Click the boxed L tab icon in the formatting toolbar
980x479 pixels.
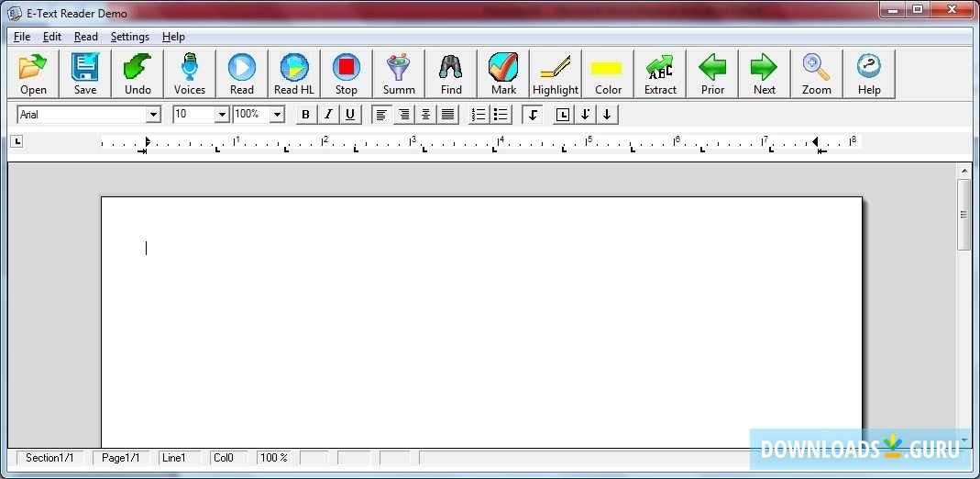pyautogui.click(x=563, y=115)
